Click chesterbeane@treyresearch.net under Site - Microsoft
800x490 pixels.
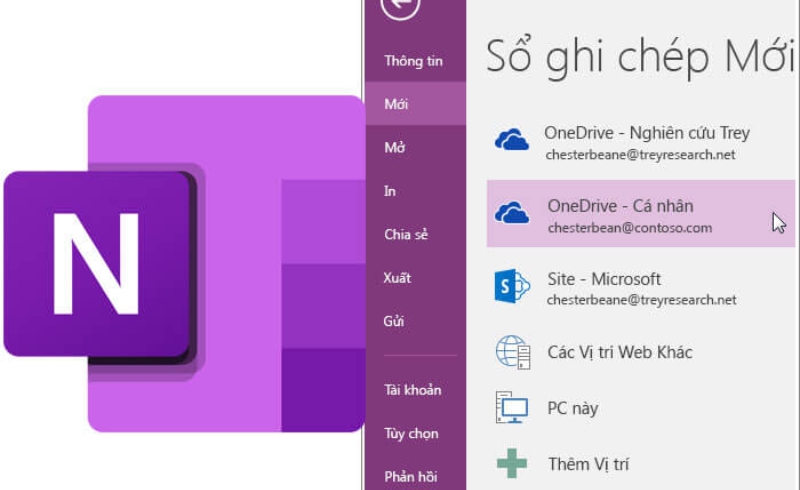(x=641, y=300)
